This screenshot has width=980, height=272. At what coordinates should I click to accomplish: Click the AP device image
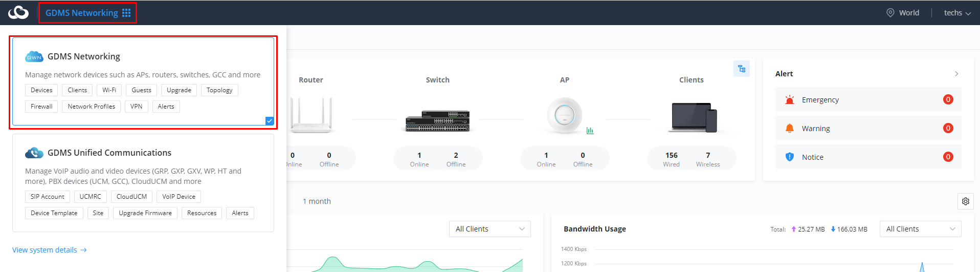coord(564,115)
